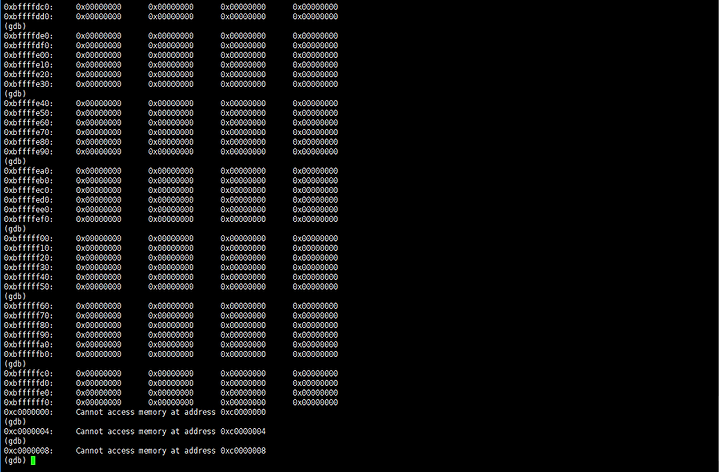Image resolution: width=720 pixels, height=472 pixels.
Task: Click the first hex value on the 0xbffffdc0 row
Action: click(98, 7)
